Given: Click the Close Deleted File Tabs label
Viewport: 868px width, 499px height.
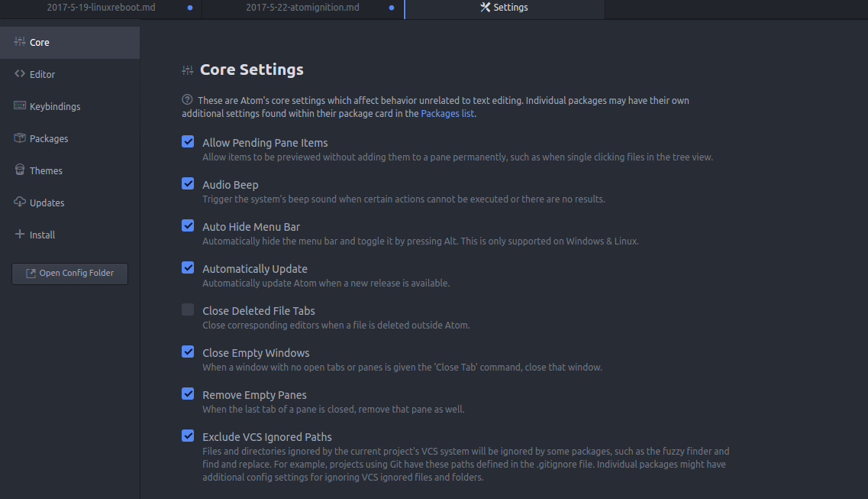Looking at the screenshot, I should point(259,311).
